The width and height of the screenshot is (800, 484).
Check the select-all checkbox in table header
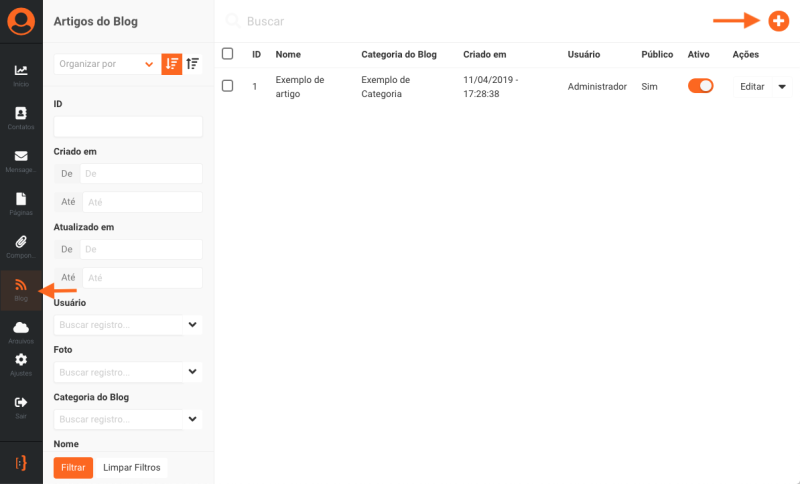coord(227,54)
